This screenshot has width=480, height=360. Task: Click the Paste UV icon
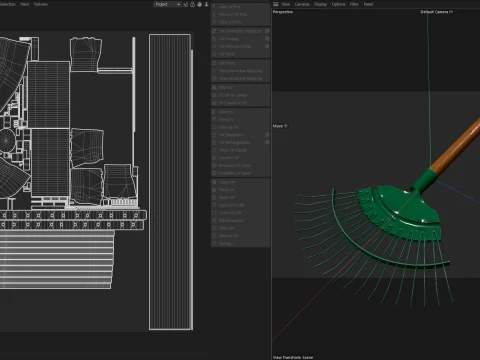tap(214, 190)
